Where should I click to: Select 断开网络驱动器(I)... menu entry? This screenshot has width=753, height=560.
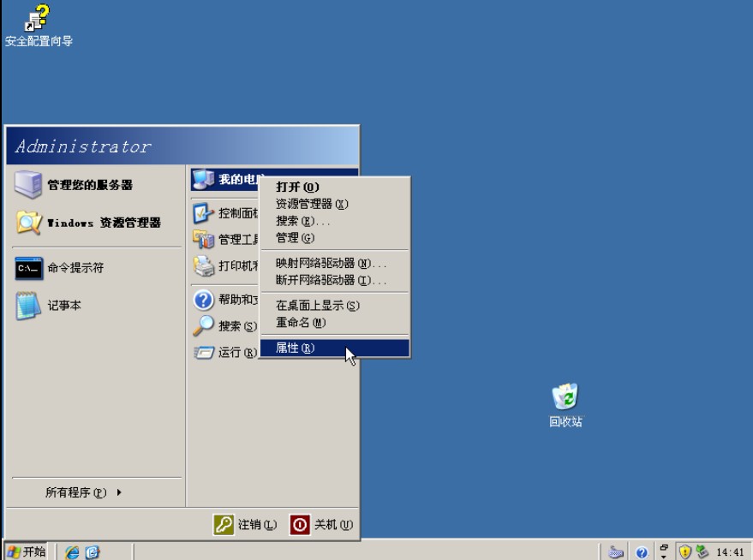click(x=335, y=280)
